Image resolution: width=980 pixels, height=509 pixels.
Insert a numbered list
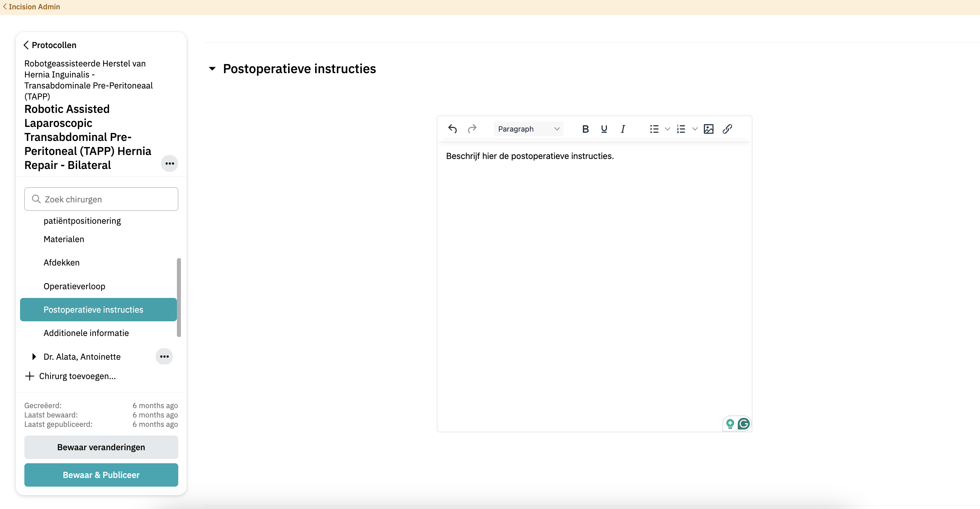681,129
